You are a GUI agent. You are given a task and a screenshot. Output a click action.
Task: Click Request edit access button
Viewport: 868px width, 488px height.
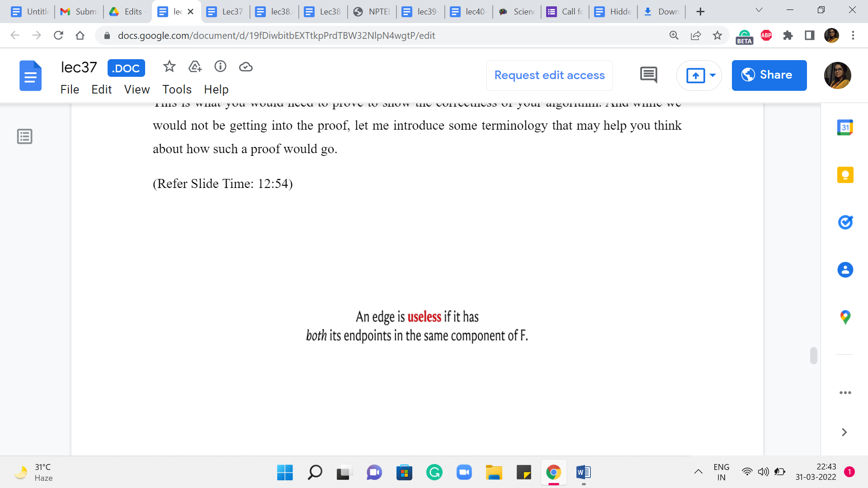click(549, 75)
